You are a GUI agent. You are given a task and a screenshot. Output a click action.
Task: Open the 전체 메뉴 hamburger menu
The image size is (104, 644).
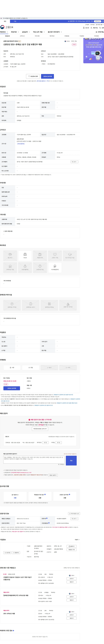[x=96, y=32]
